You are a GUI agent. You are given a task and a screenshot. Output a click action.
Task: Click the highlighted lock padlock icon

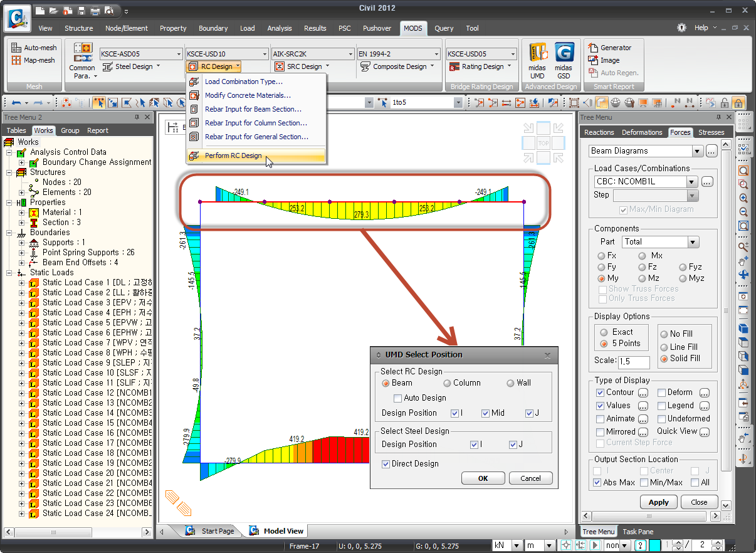pos(738,103)
